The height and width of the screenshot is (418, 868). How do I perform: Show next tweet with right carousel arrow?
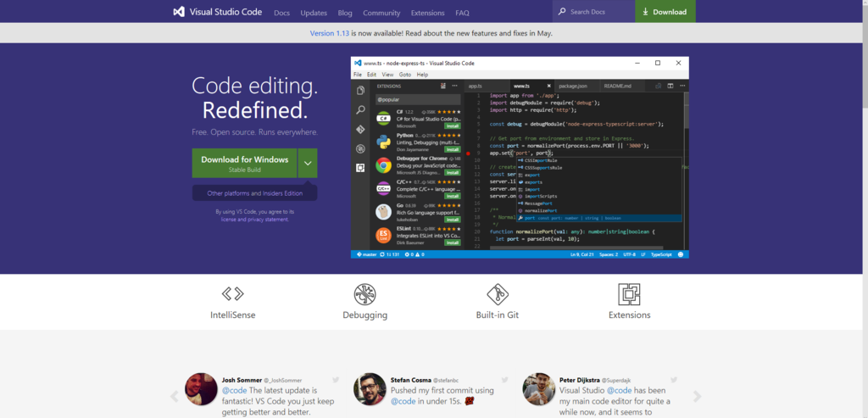(697, 397)
